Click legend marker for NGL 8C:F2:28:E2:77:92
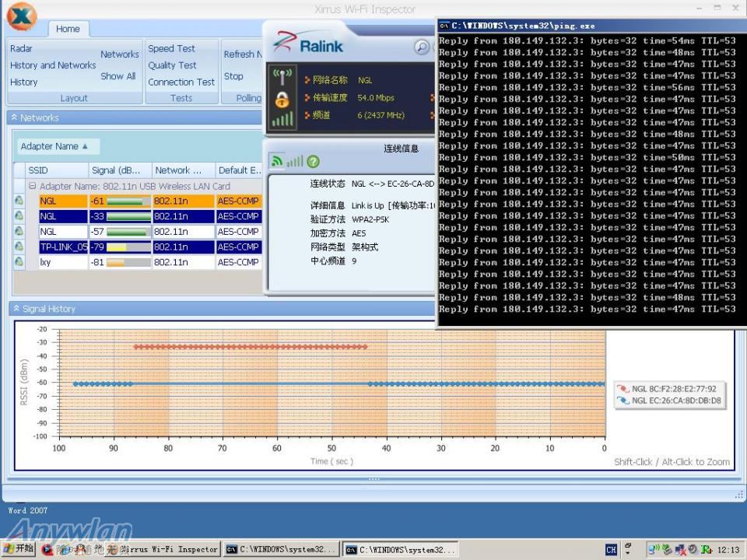 tap(623, 389)
